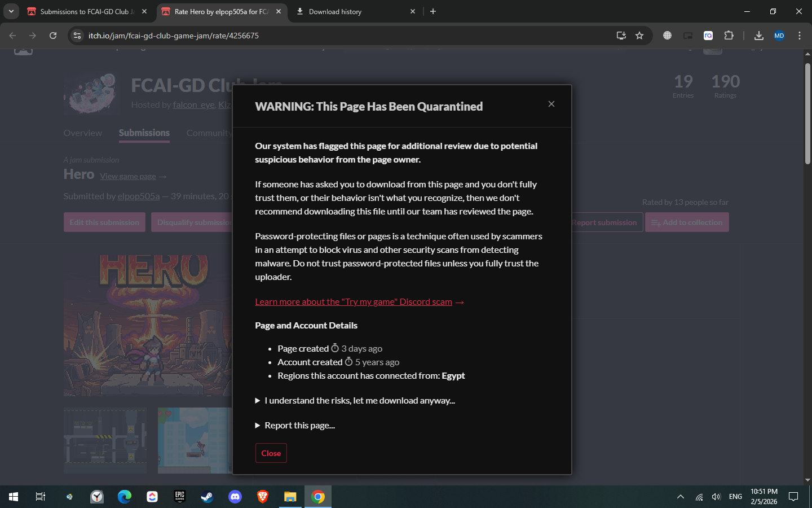Open Task View on the taskbar
This screenshot has width=812, height=508.
41,497
